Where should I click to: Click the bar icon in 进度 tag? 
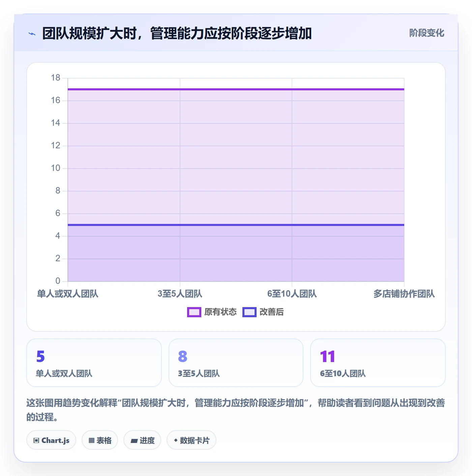coord(134,441)
